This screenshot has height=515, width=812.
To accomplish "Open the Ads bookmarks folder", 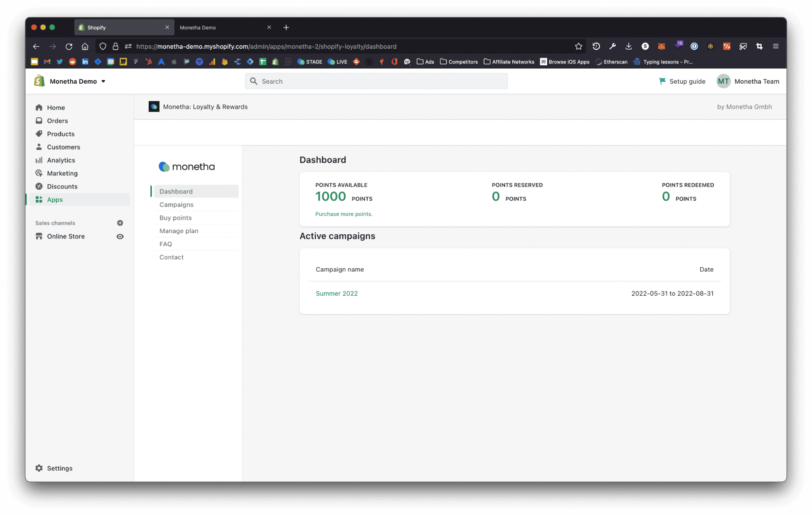I will pyautogui.click(x=425, y=62).
